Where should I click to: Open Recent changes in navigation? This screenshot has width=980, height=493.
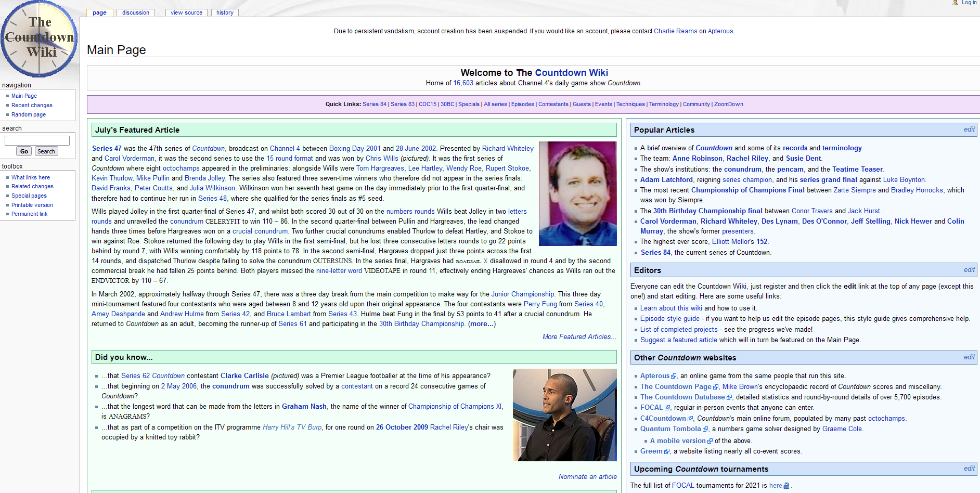[x=32, y=105]
